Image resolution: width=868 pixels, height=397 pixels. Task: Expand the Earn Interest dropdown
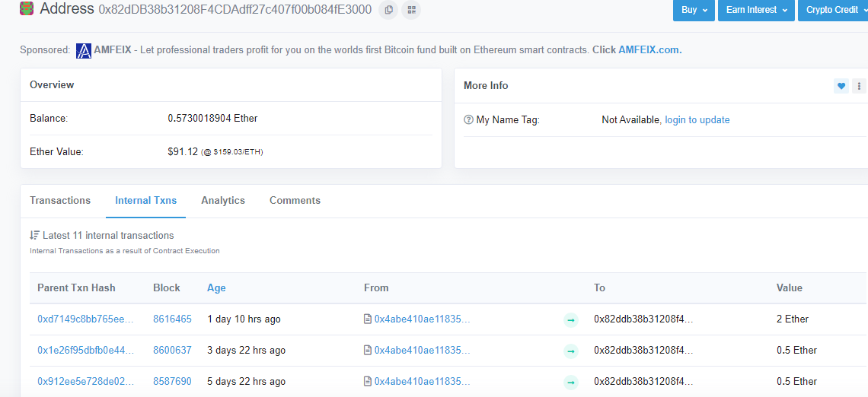pyautogui.click(x=756, y=10)
